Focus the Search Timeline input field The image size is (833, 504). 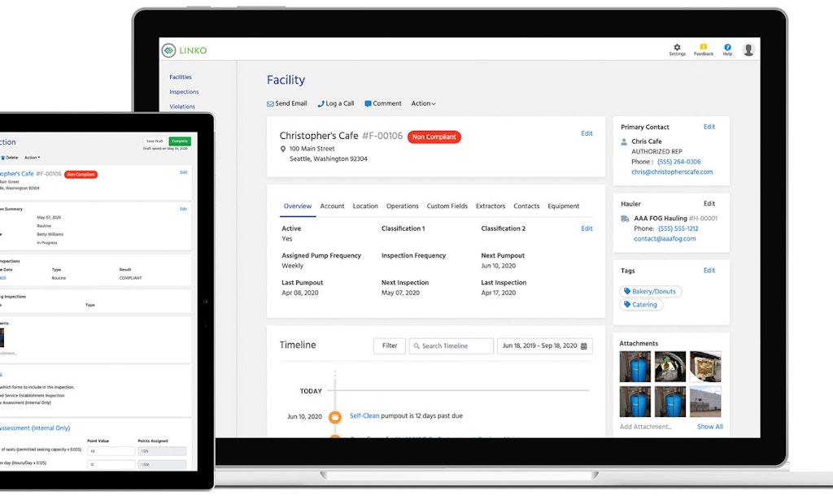tap(451, 346)
